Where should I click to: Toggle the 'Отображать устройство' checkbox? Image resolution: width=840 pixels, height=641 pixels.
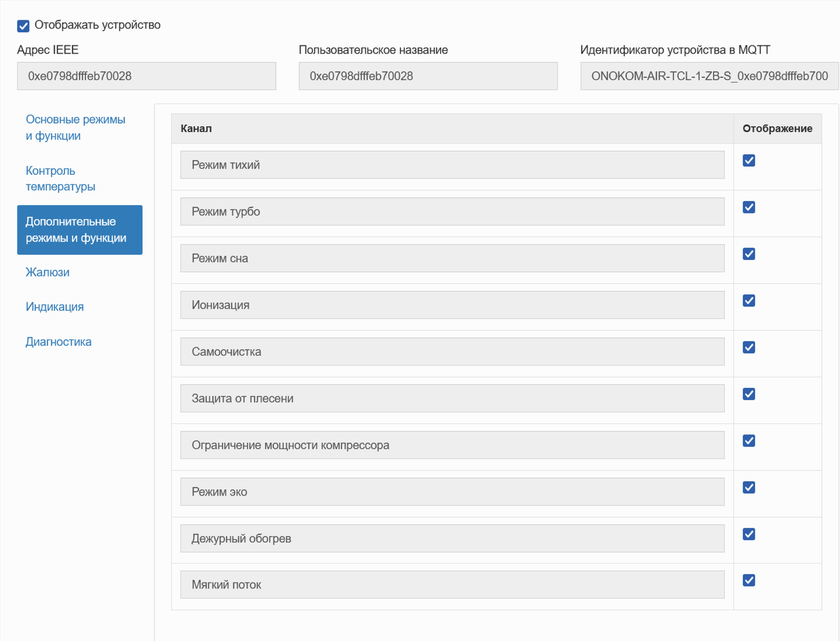24,26
